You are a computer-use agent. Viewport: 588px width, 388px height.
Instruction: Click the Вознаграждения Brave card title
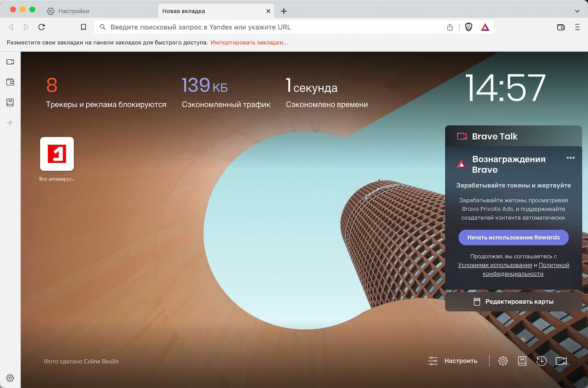point(509,164)
